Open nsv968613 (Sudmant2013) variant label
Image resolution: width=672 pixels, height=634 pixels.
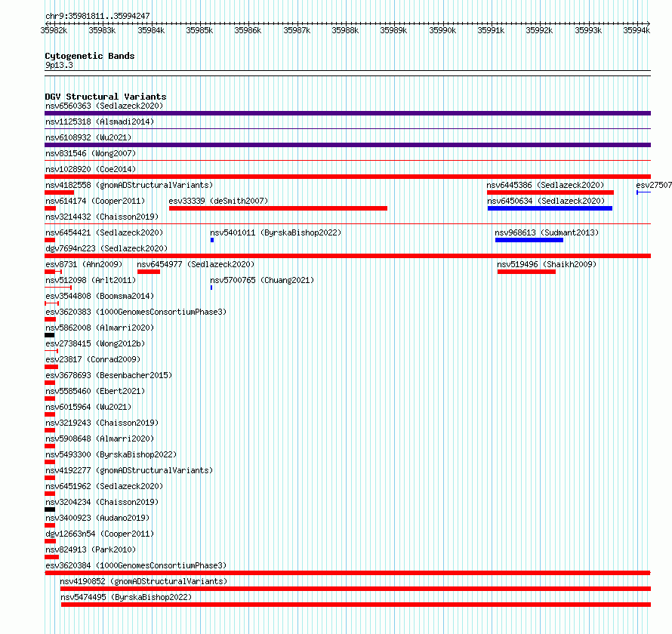tap(547, 232)
